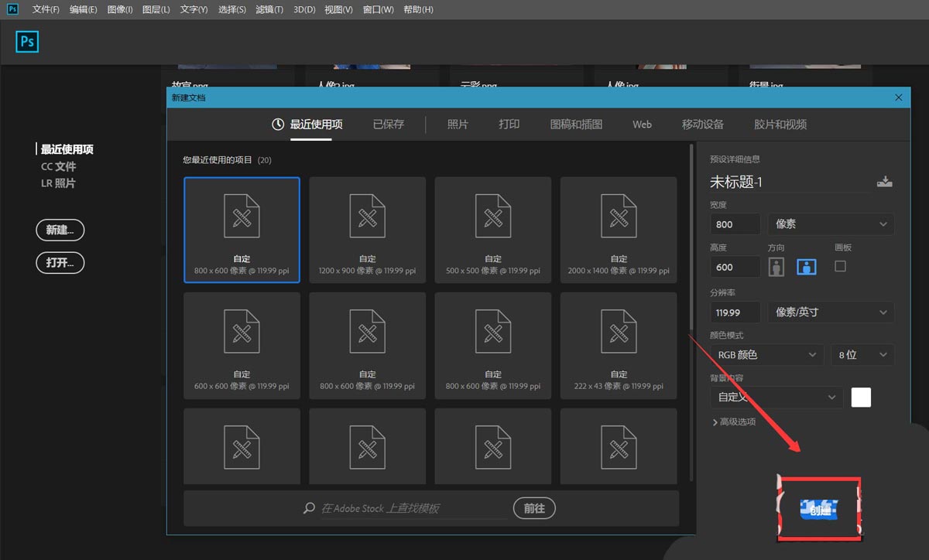Select the 2000 x 1400 像素 preset
This screenshot has width=929, height=560.
(x=619, y=230)
